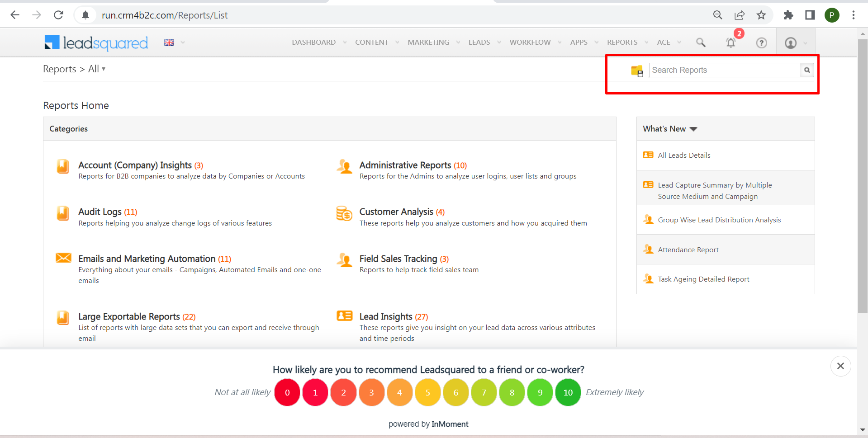Click the Emails and Marketing Automation envelope icon
Image resolution: width=868 pixels, height=438 pixels.
tap(63, 258)
